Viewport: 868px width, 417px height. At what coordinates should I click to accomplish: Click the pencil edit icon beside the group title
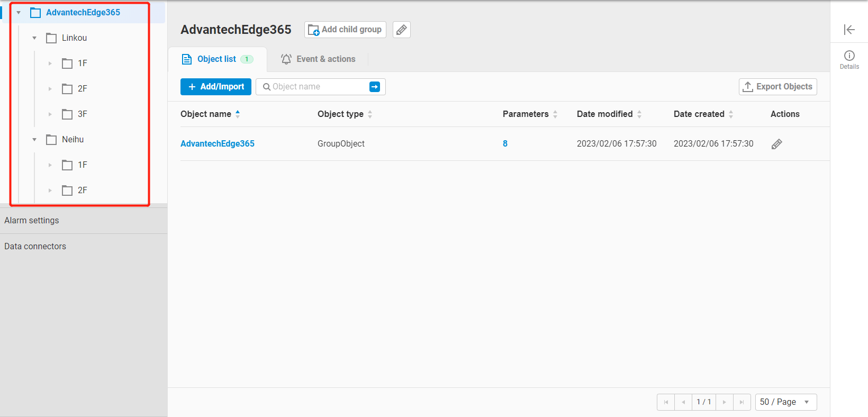401,30
